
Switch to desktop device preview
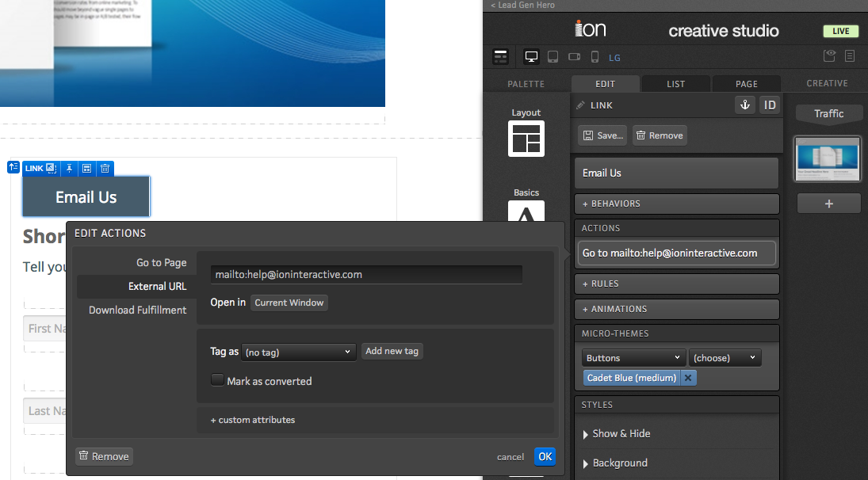pyautogui.click(x=531, y=57)
